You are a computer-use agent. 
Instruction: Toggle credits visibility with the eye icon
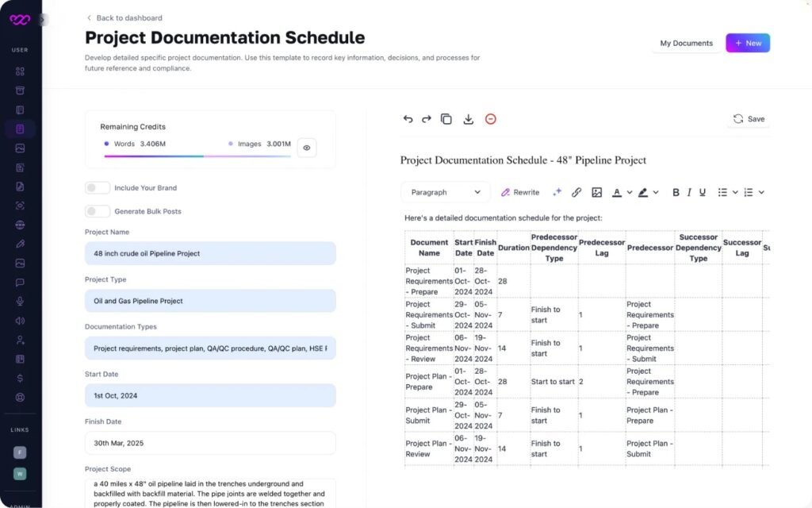click(x=307, y=148)
